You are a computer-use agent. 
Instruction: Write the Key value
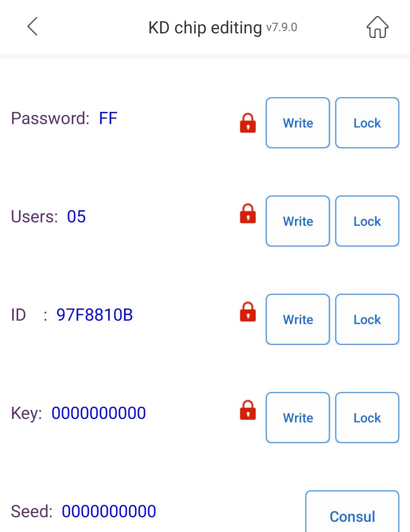coord(298,418)
